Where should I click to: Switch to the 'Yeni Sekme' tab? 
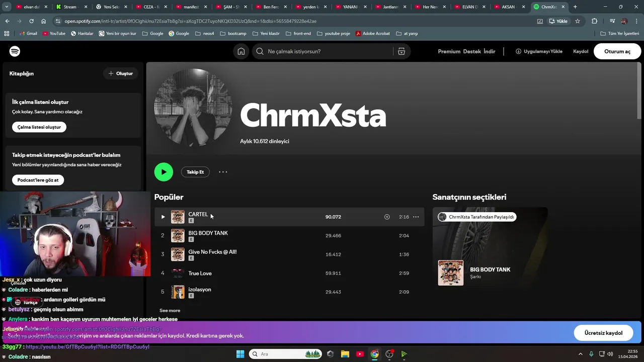point(111,7)
